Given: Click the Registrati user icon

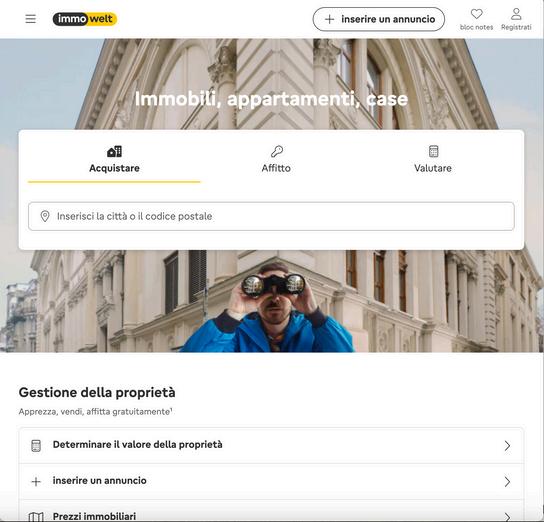Looking at the screenshot, I should pyautogui.click(x=516, y=14).
